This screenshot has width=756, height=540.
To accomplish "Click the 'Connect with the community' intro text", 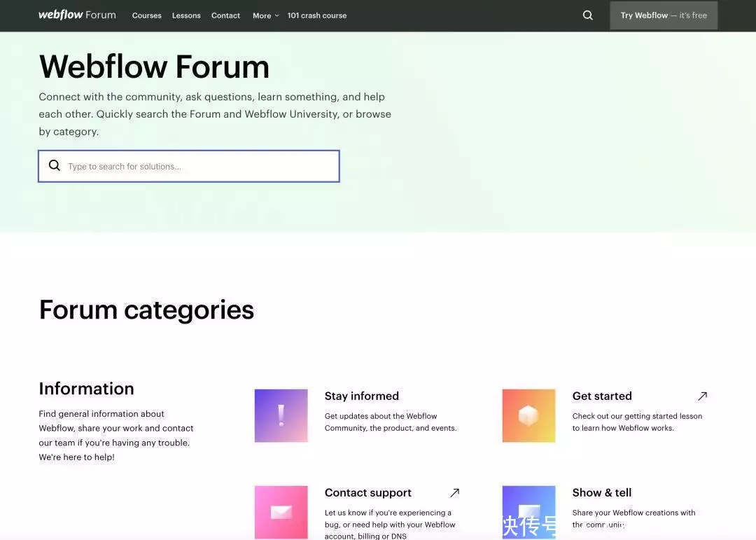I will coord(215,114).
